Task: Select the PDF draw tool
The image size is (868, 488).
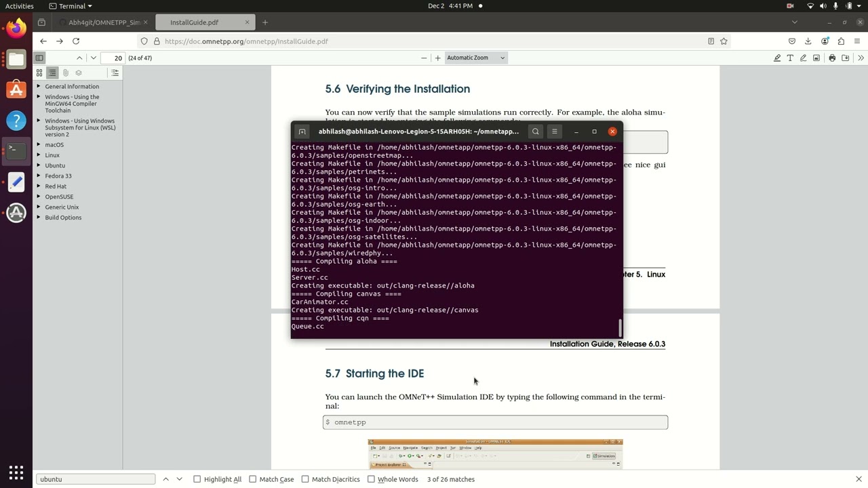Action: (804, 58)
